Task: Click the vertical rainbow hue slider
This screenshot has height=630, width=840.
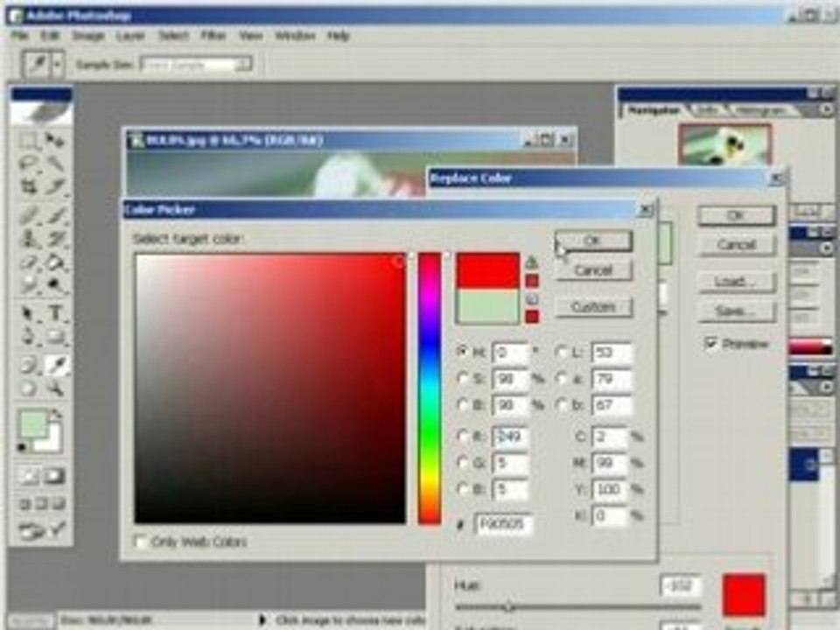Action: (429, 388)
